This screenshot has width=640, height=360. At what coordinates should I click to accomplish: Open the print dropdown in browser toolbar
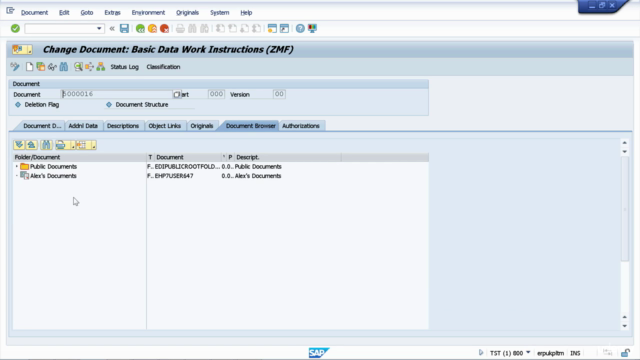[x=73, y=146]
